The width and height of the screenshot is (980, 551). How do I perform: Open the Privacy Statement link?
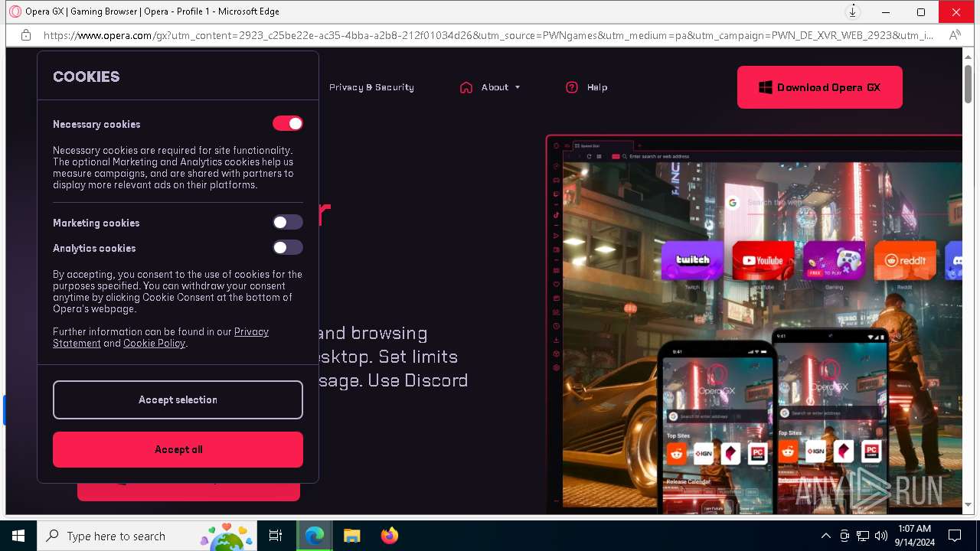tap(161, 337)
